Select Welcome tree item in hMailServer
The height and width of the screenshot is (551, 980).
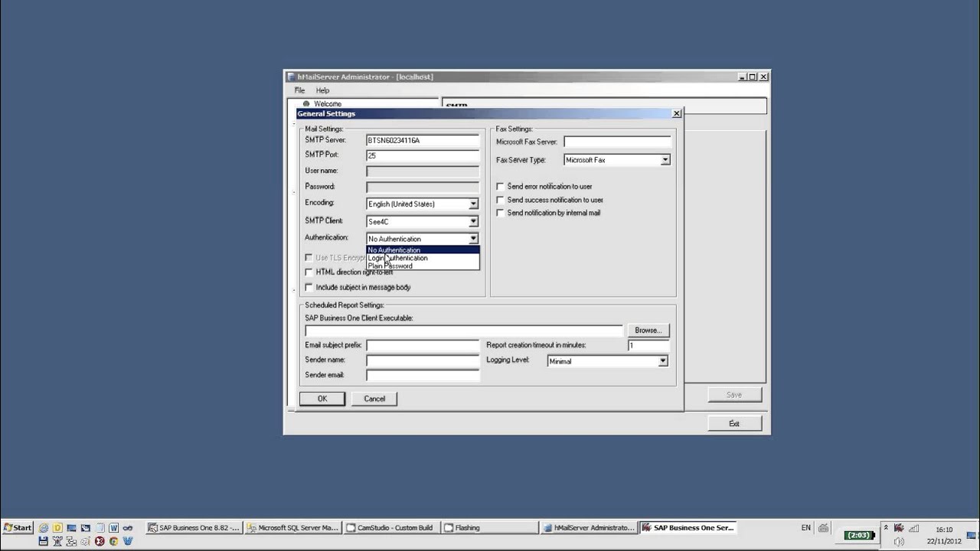tap(328, 103)
